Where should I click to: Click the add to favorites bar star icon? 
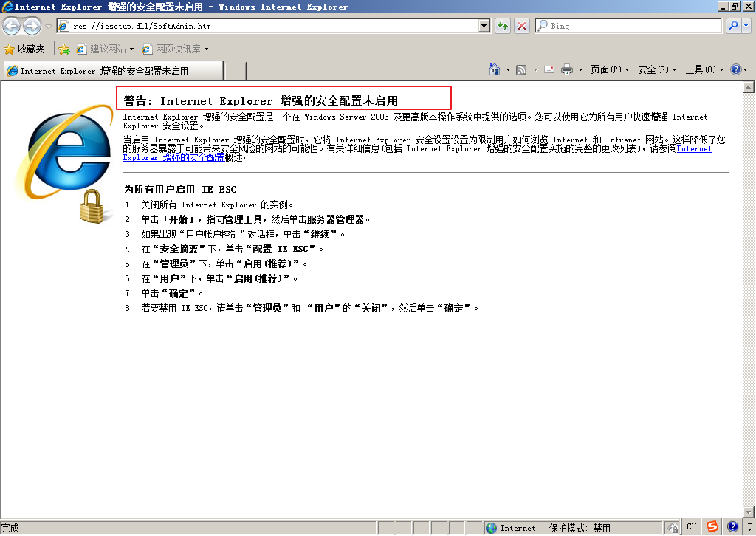click(x=64, y=49)
